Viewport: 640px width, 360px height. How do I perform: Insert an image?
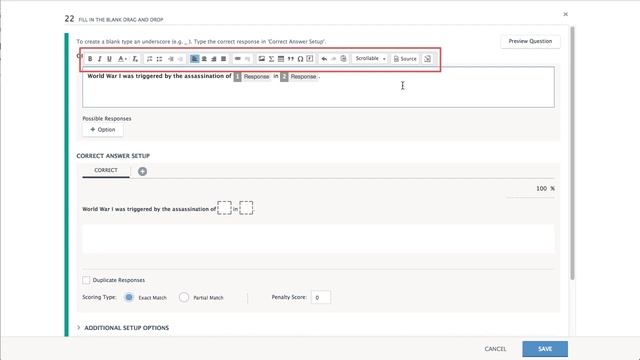[262, 59]
